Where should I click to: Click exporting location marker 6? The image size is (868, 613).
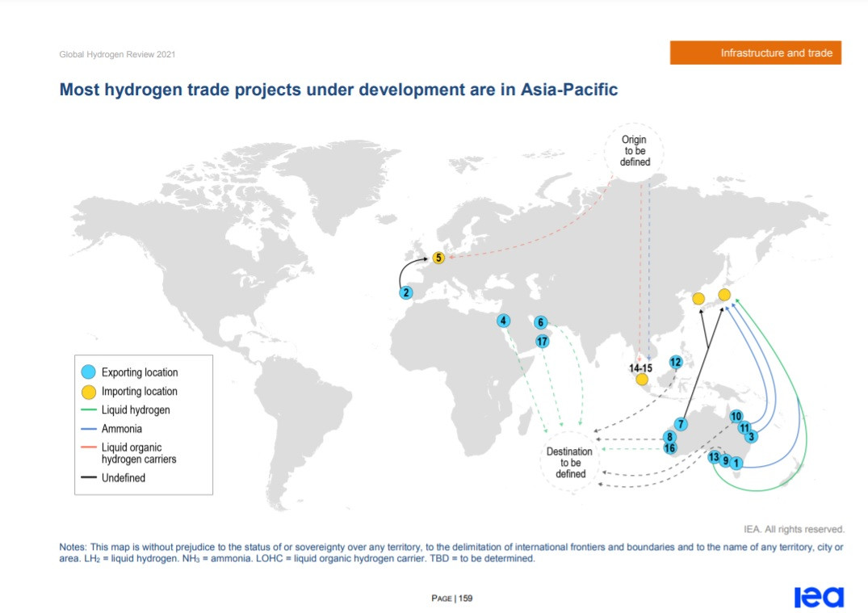541,322
